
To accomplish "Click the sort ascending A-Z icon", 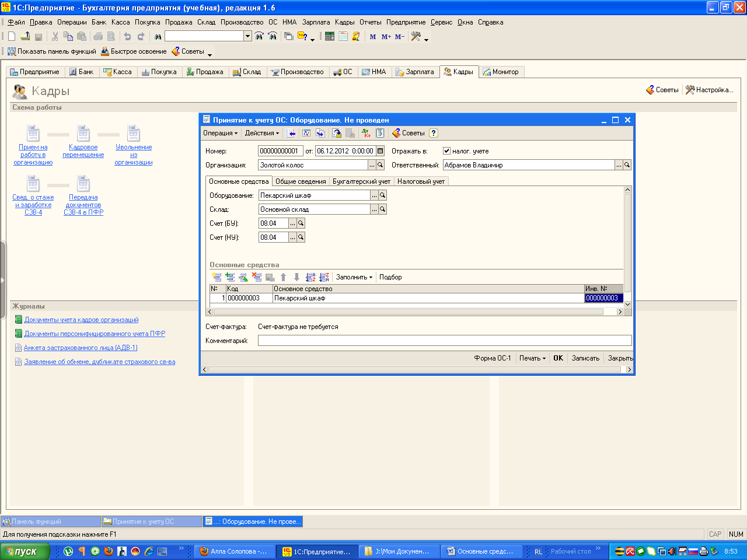I will pos(310,277).
